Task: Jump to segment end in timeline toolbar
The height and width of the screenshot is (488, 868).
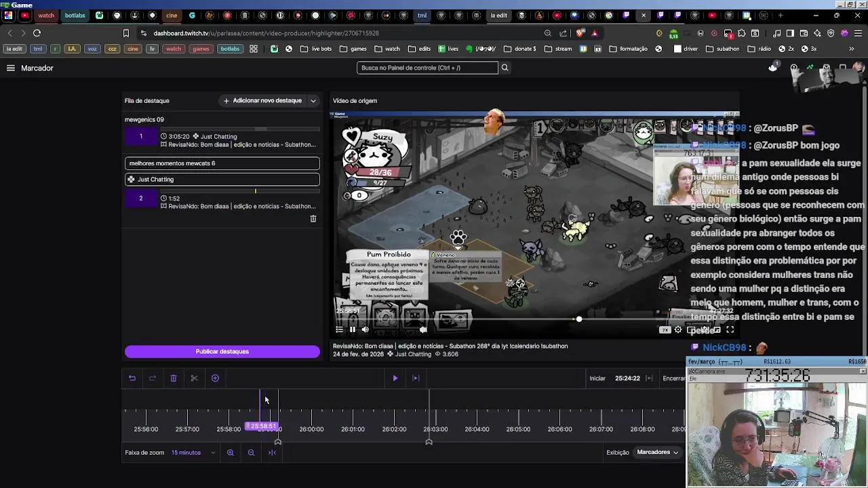Action: click(x=416, y=378)
